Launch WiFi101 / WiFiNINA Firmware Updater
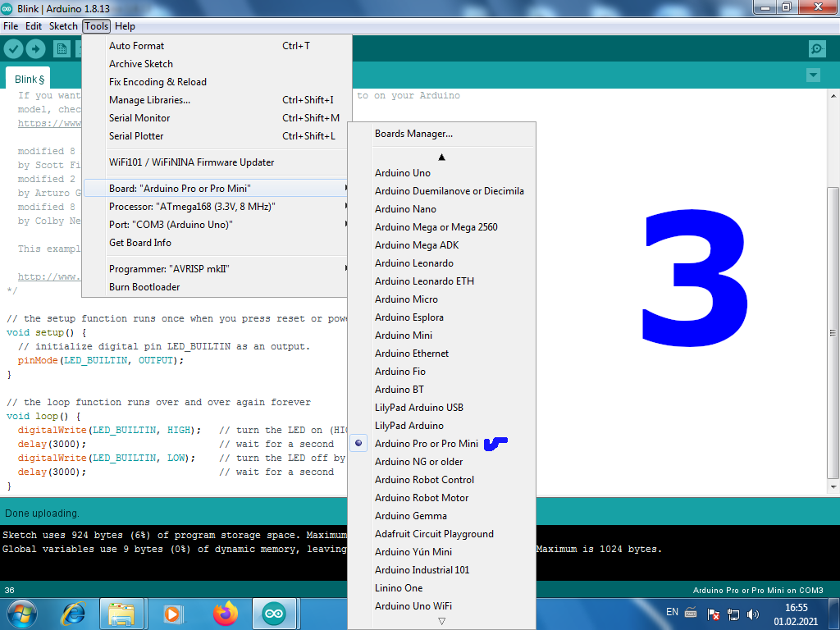Image resolution: width=840 pixels, height=630 pixels. [217, 162]
